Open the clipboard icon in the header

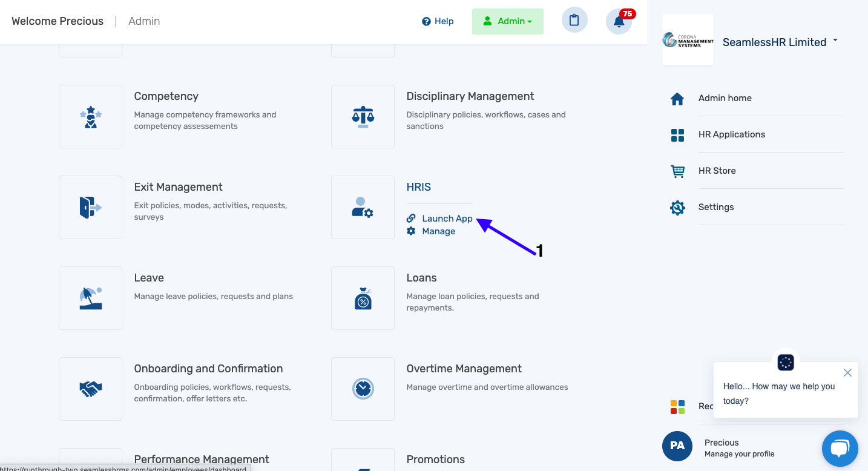tap(574, 20)
